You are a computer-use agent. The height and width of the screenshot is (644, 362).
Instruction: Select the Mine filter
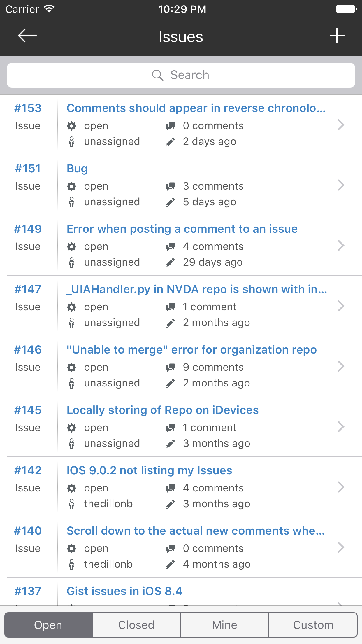coord(224,625)
